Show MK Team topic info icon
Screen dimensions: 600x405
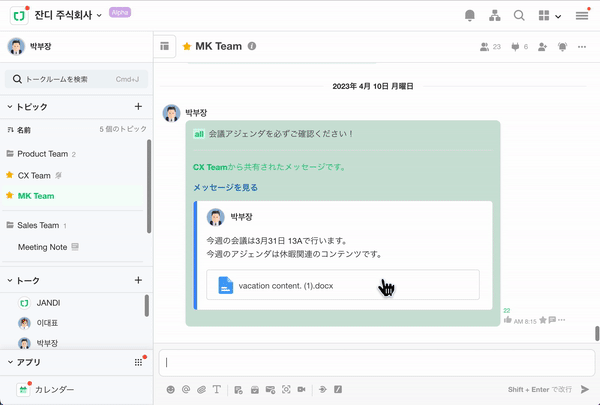coord(252,46)
